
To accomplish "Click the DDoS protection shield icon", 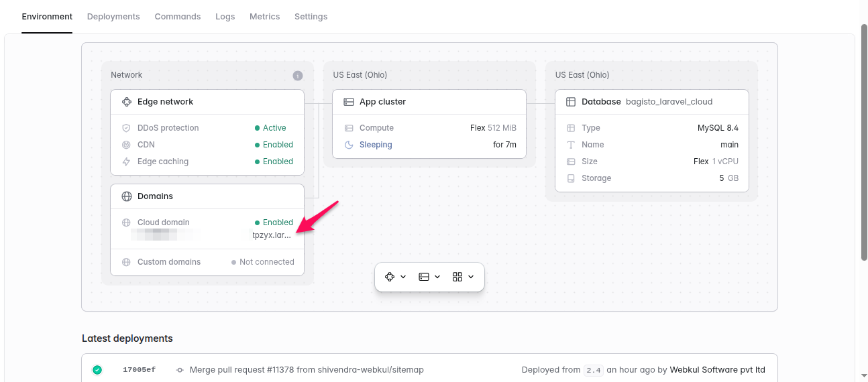I will click(x=126, y=128).
